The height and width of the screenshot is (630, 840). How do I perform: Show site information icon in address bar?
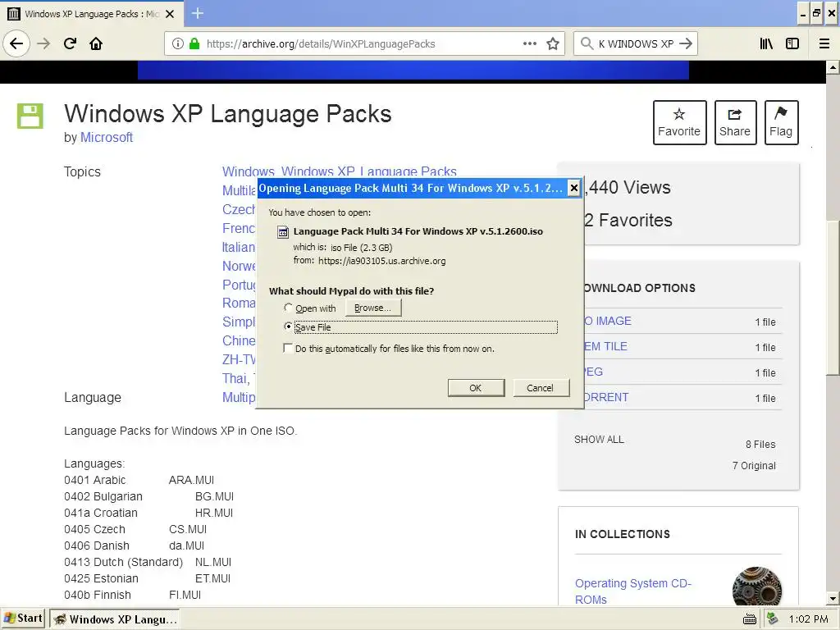coord(178,43)
